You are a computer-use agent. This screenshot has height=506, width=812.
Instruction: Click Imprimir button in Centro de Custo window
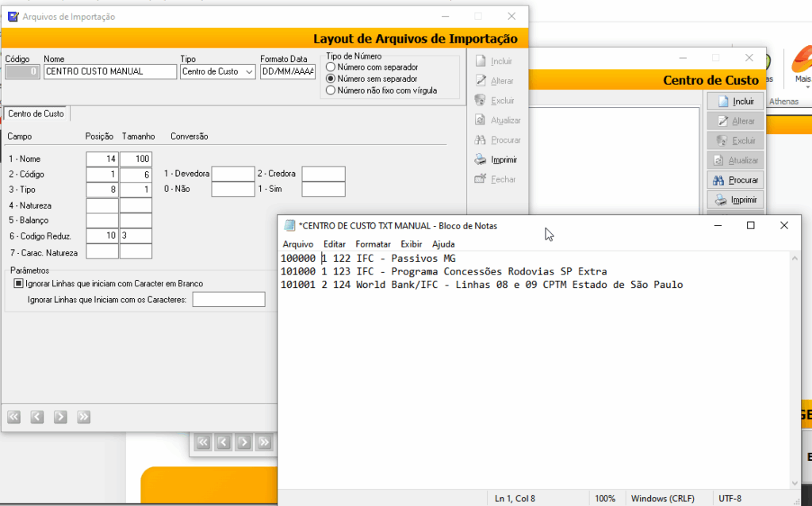(735, 200)
